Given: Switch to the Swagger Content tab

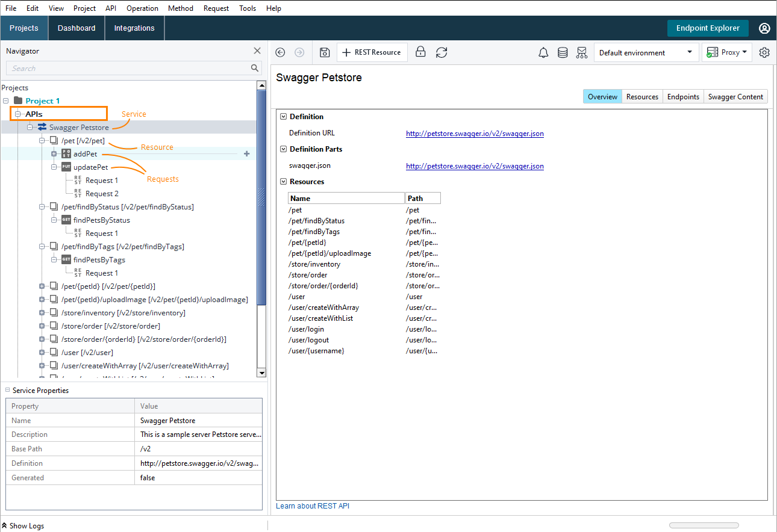Looking at the screenshot, I should coord(735,96).
